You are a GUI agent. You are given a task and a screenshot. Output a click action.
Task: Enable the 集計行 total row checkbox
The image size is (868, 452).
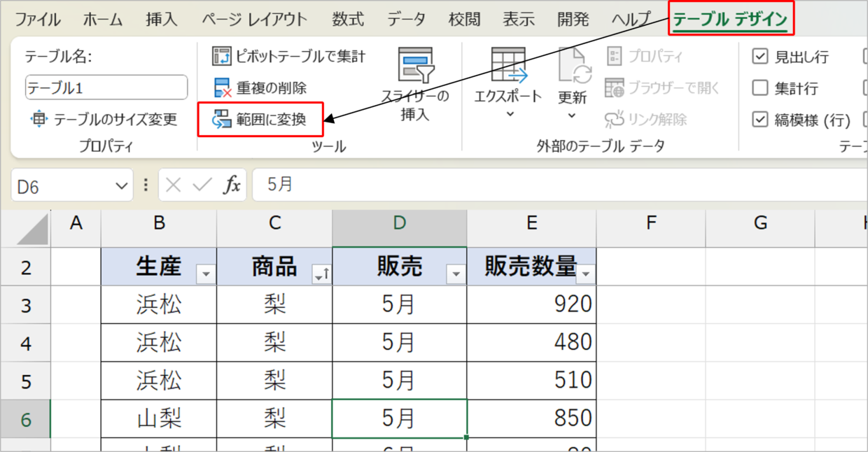coord(760,88)
